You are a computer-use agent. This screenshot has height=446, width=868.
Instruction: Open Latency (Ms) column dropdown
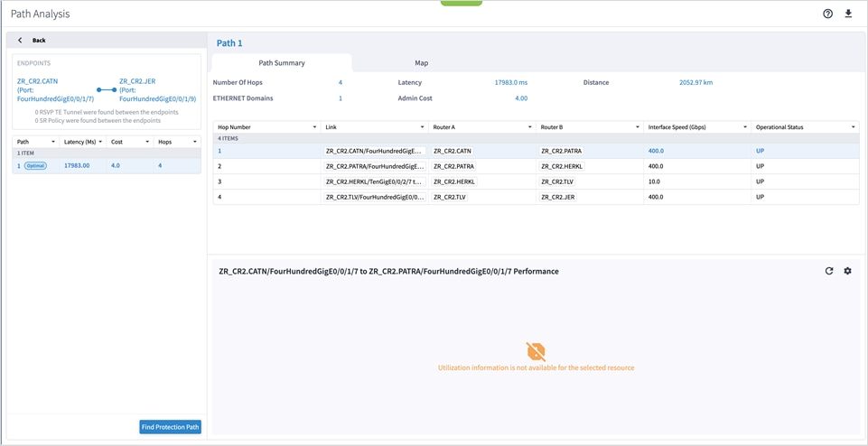[100, 143]
